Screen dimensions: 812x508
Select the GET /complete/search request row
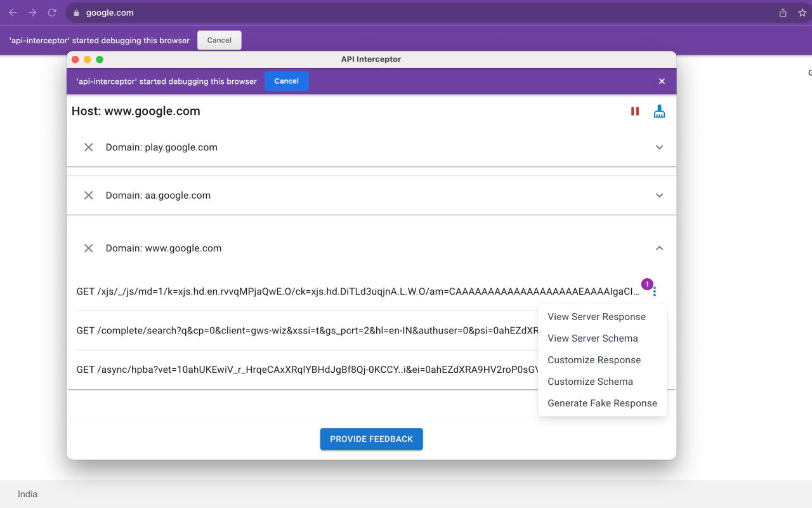(307, 331)
